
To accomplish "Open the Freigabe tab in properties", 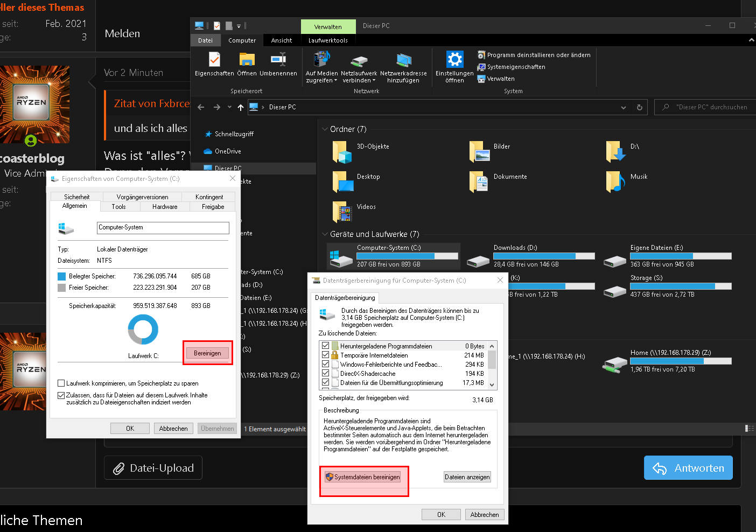I will (x=213, y=207).
